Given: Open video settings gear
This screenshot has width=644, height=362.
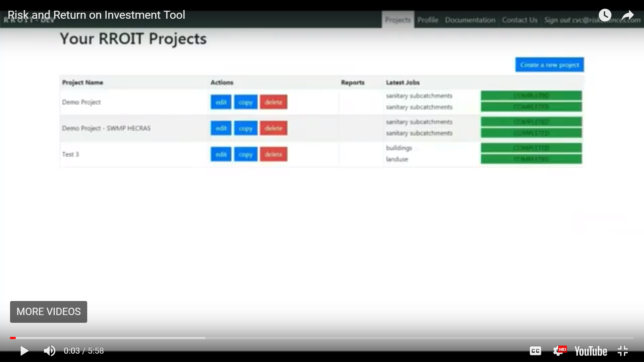Looking at the screenshot, I should tap(558, 351).
